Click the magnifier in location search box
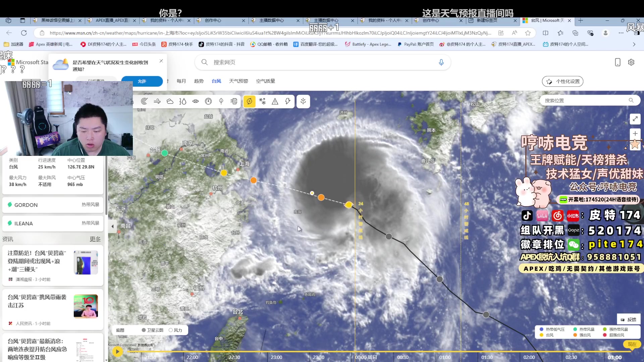 pyautogui.click(x=631, y=100)
